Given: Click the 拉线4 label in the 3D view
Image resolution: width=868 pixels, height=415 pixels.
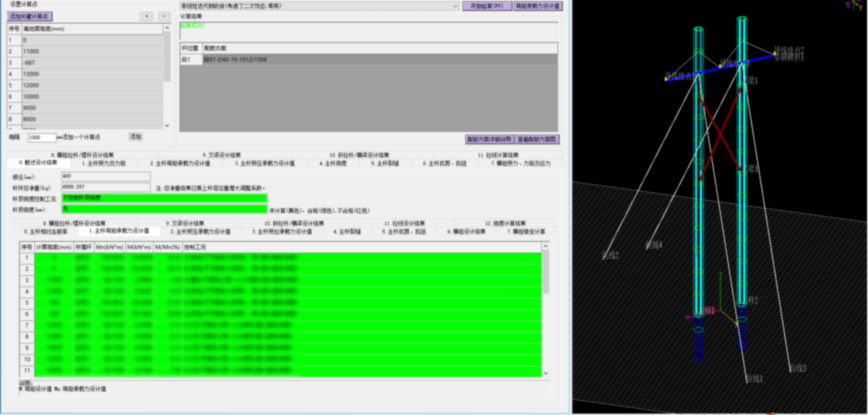Looking at the screenshot, I should click(654, 245).
